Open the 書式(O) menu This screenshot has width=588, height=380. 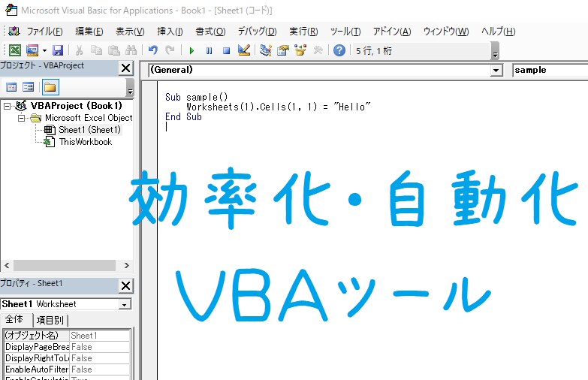pos(210,31)
